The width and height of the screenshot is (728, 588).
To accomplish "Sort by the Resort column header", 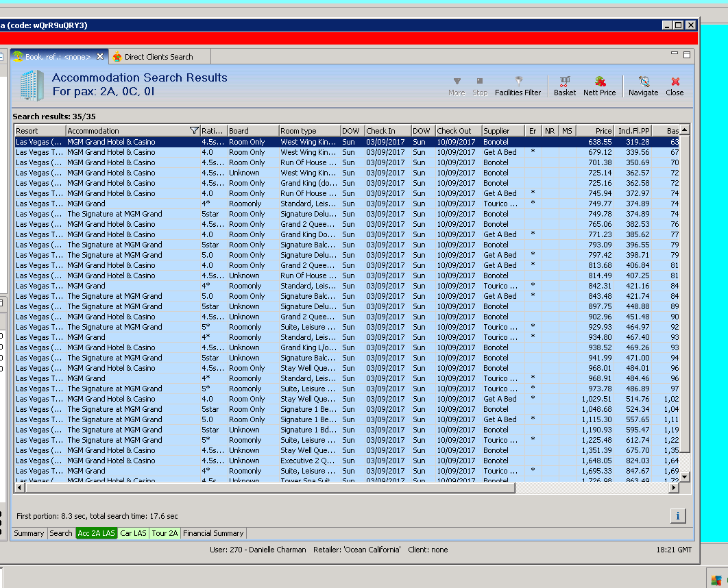I will pos(40,131).
